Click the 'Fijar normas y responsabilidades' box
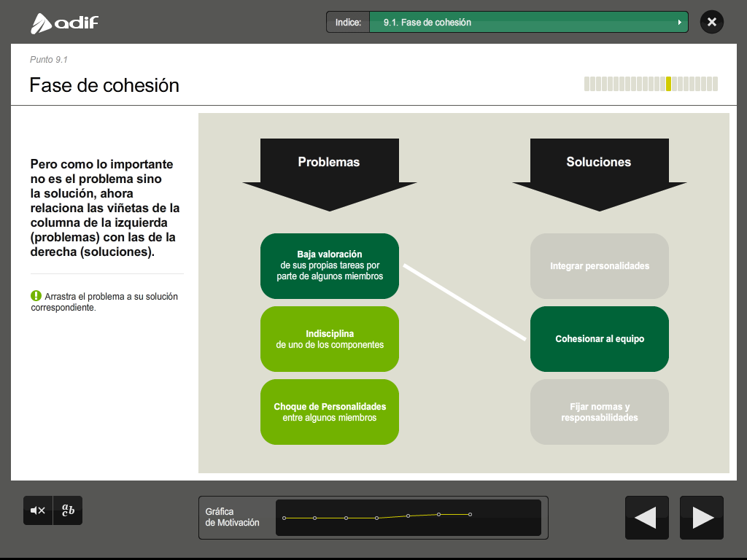747x560 pixels. pyautogui.click(x=600, y=412)
